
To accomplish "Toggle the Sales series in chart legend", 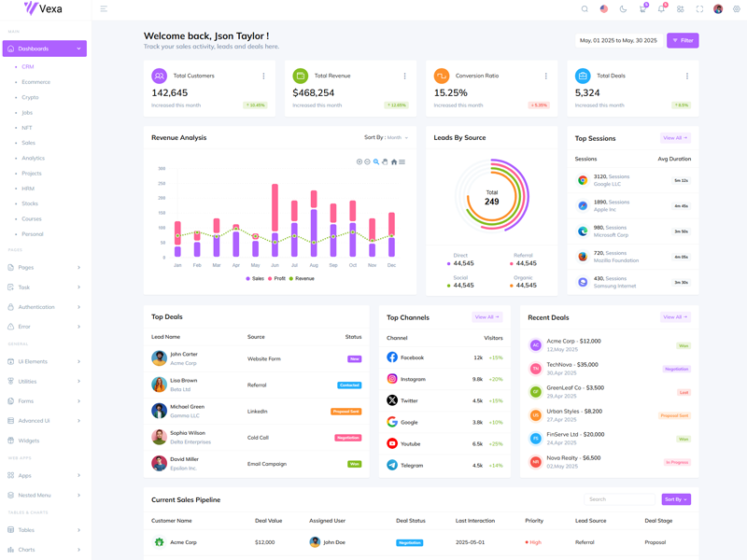I will click(x=255, y=278).
